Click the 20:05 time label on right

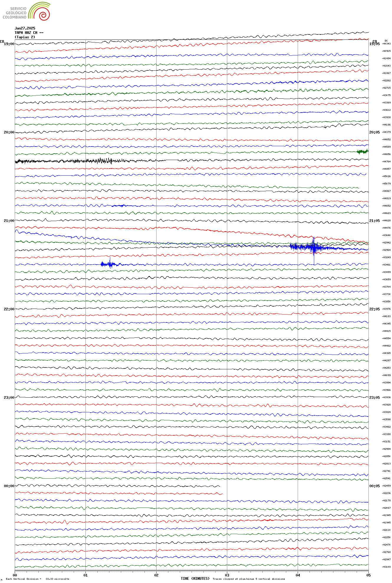point(374,132)
